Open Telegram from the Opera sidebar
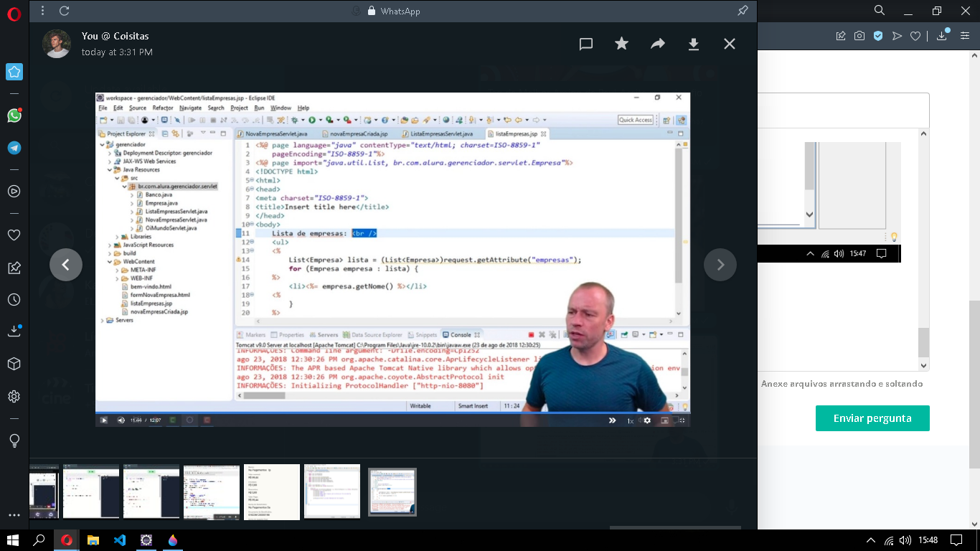 point(14,148)
